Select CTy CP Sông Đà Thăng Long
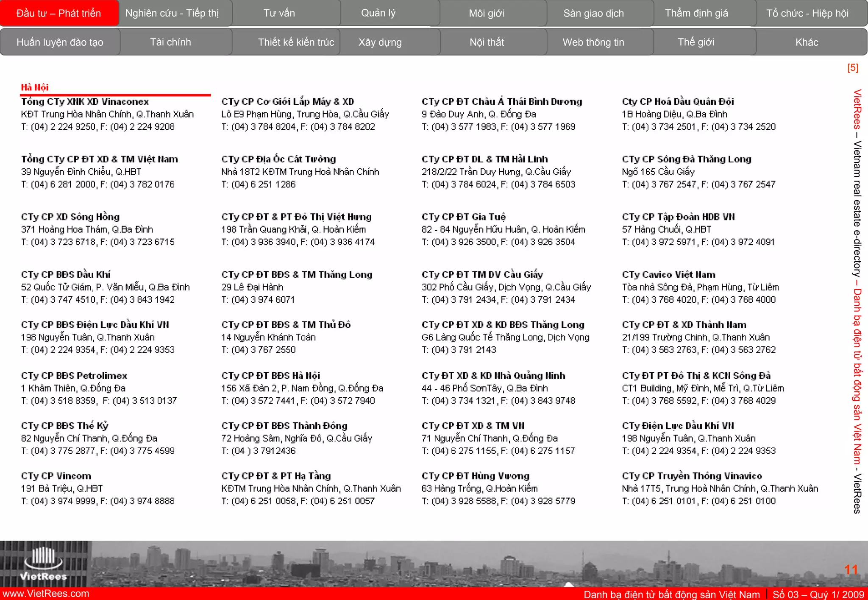868x600 pixels. [687, 159]
